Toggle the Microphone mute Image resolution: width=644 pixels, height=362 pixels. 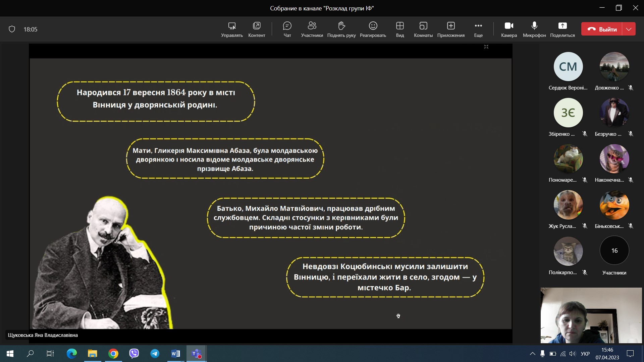coord(534,29)
